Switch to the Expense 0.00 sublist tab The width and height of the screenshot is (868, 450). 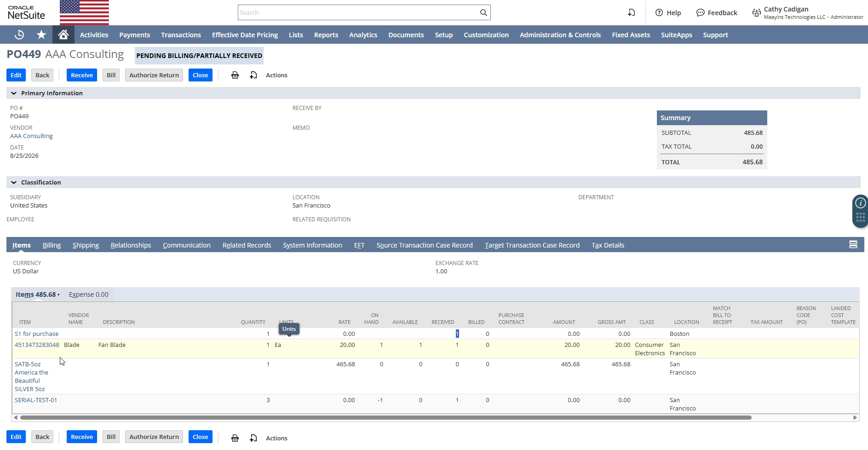click(89, 294)
